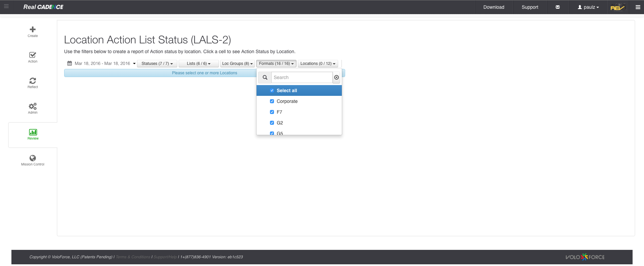
Task: Open Mission Control globe icon
Action: tap(33, 158)
